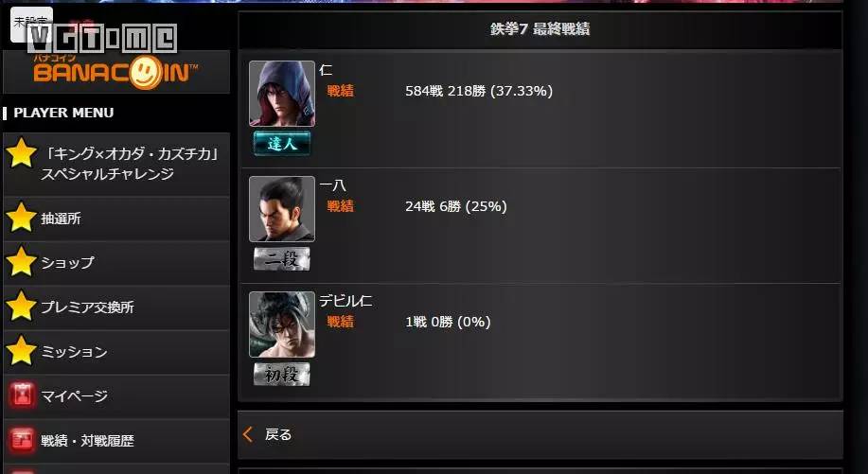Select the hooded 仁 character portrait
Viewport: 868px width, 474px height.
coord(282,94)
